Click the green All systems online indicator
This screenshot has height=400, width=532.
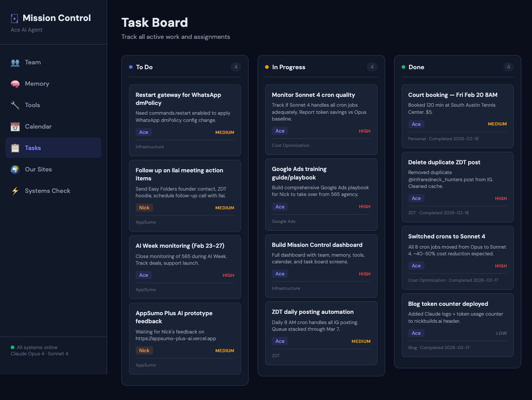(x=13, y=347)
